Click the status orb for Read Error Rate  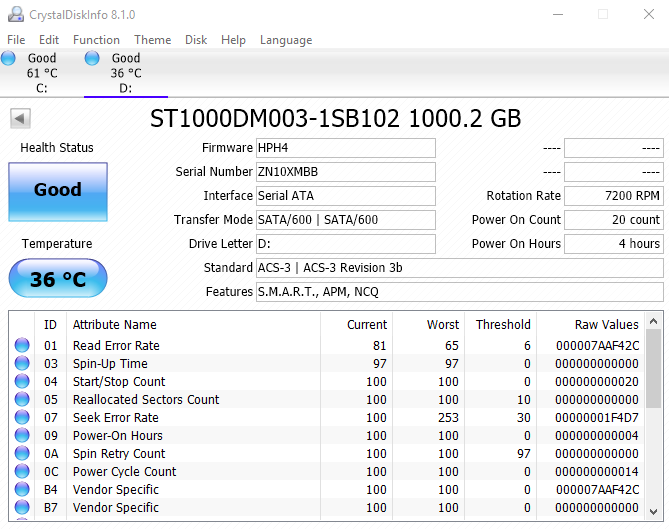coord(22,345)
